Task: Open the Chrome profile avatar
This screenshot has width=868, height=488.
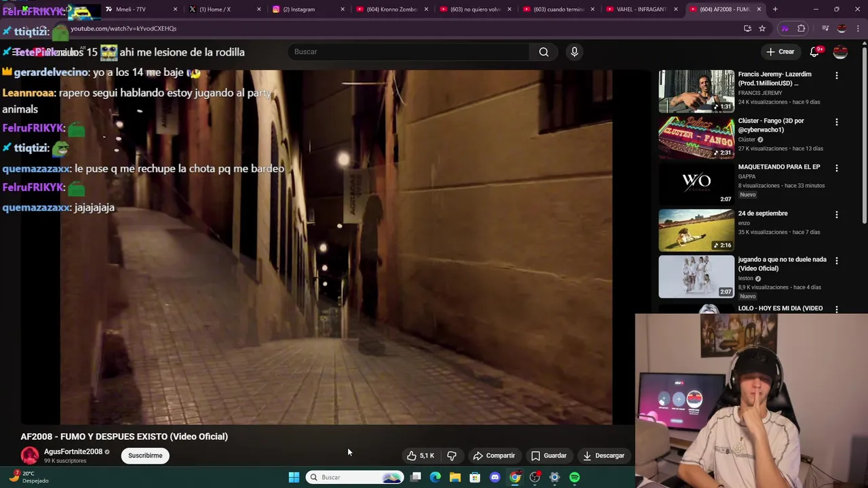Action: [842, 28]
